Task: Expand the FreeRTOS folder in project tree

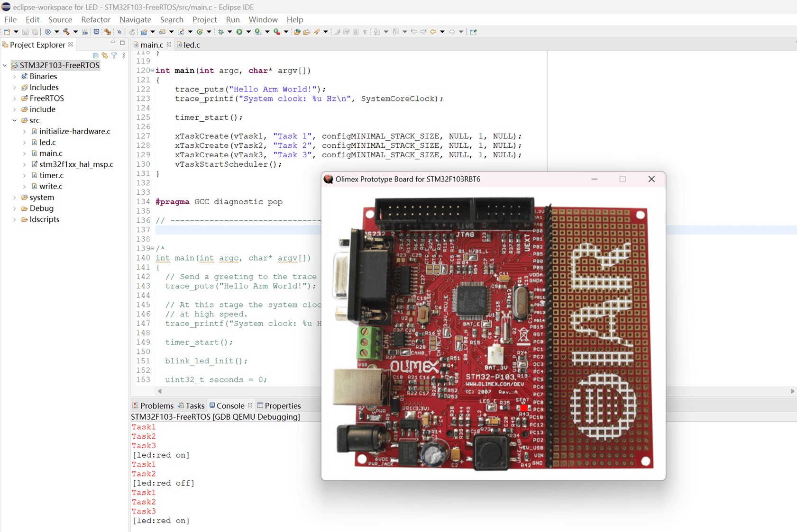Action: [15, 99]
